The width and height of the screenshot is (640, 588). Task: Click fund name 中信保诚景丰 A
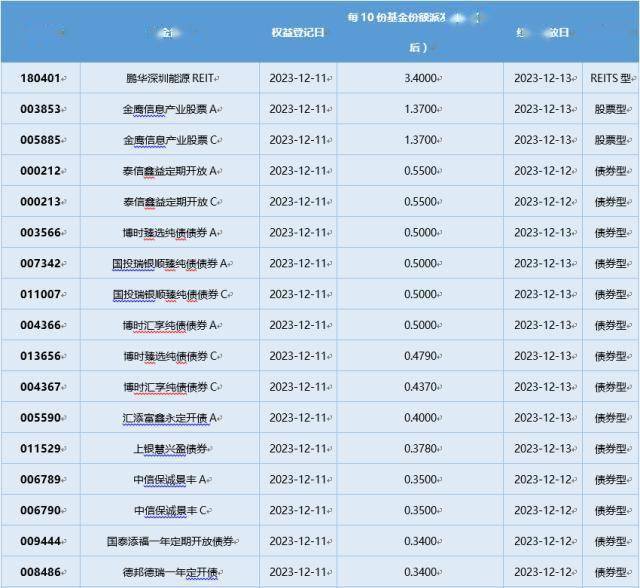[x=170, y=479]
